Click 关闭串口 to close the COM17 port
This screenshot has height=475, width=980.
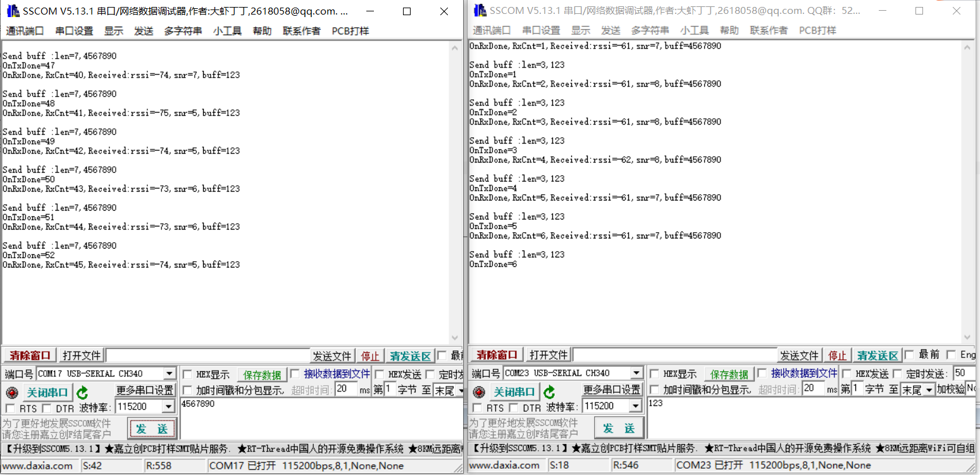pyautogui.click(x=47, y=392)
